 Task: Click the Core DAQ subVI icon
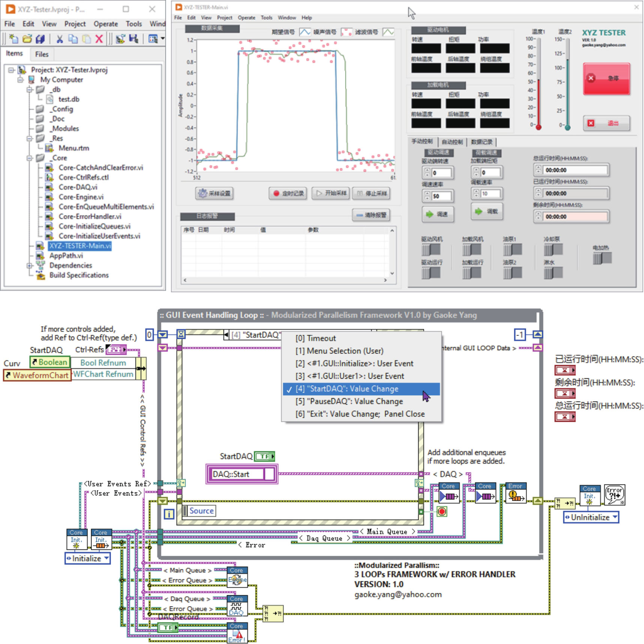237,606
